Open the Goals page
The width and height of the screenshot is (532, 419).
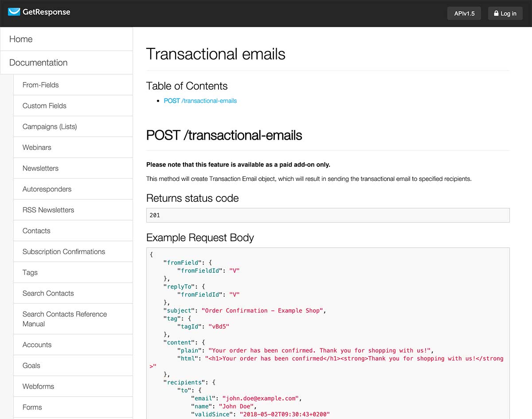[x=73, y=365]
